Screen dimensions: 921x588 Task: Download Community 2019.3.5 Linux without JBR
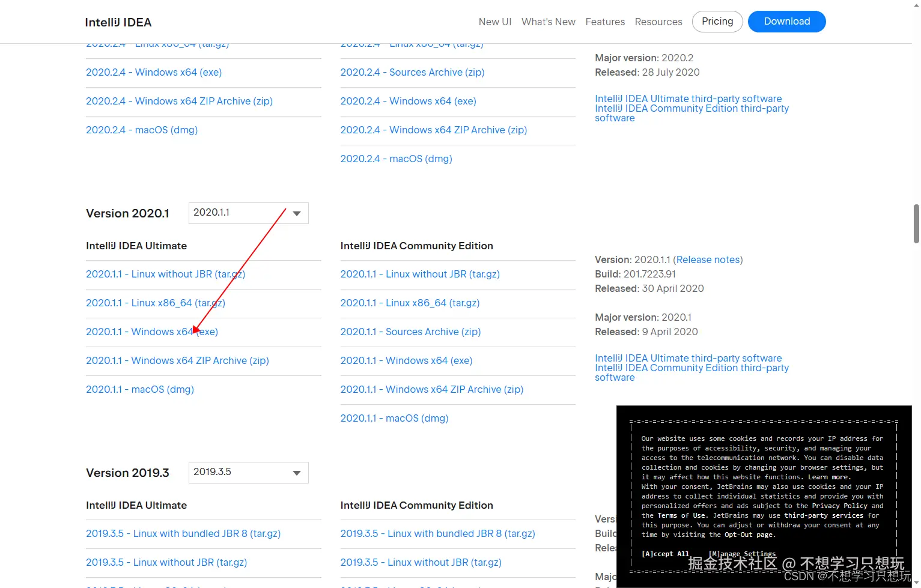[421, 562]
